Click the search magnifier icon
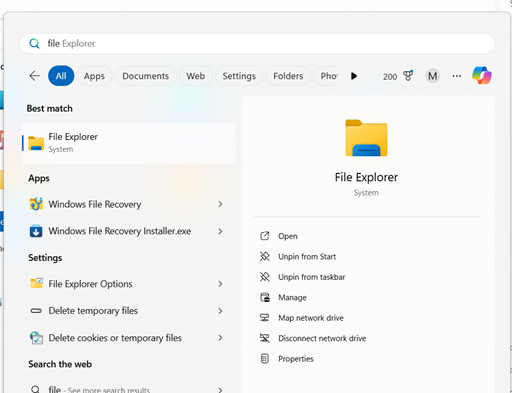This screenshot has width=512, height=393. tap(34, 43)
